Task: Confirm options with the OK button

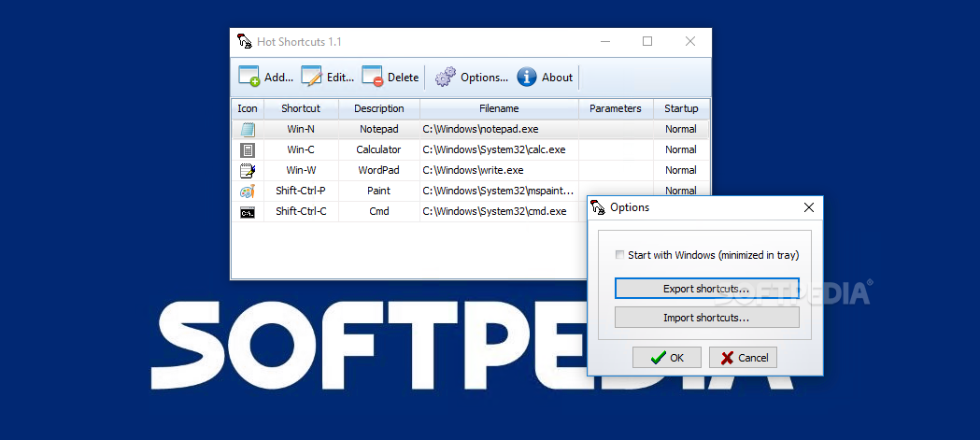Action: (667, 358)
